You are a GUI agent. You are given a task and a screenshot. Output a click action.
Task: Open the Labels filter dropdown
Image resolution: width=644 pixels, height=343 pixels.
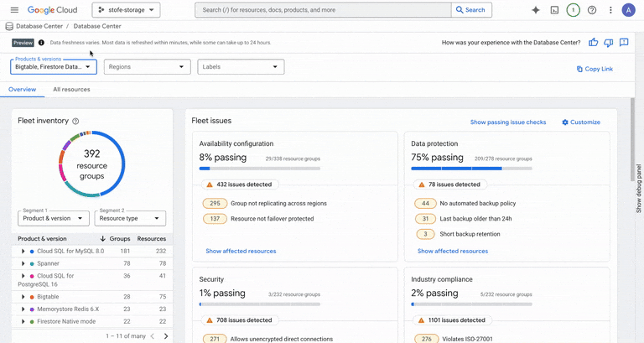[x=241, y=67]
